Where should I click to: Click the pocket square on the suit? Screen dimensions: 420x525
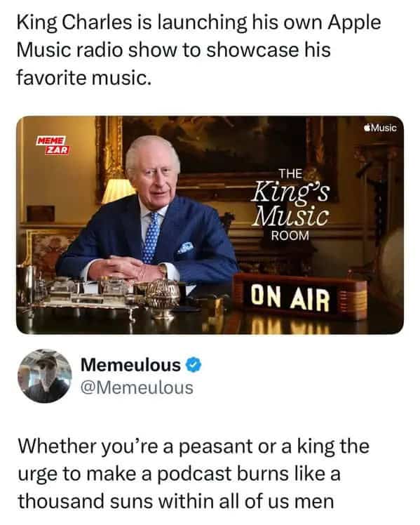click(186, 248)
